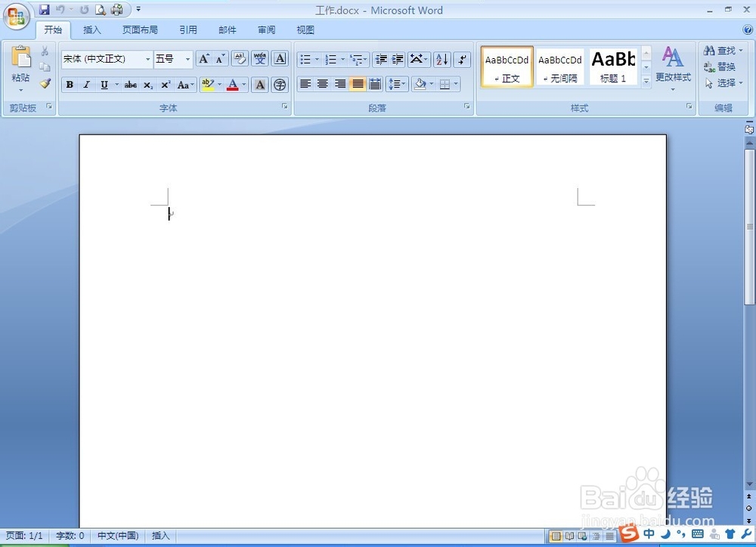Apply distributed alignment to the paragraph
The width and height of the screenshot is (756, 547).
(x=375, y=84)
